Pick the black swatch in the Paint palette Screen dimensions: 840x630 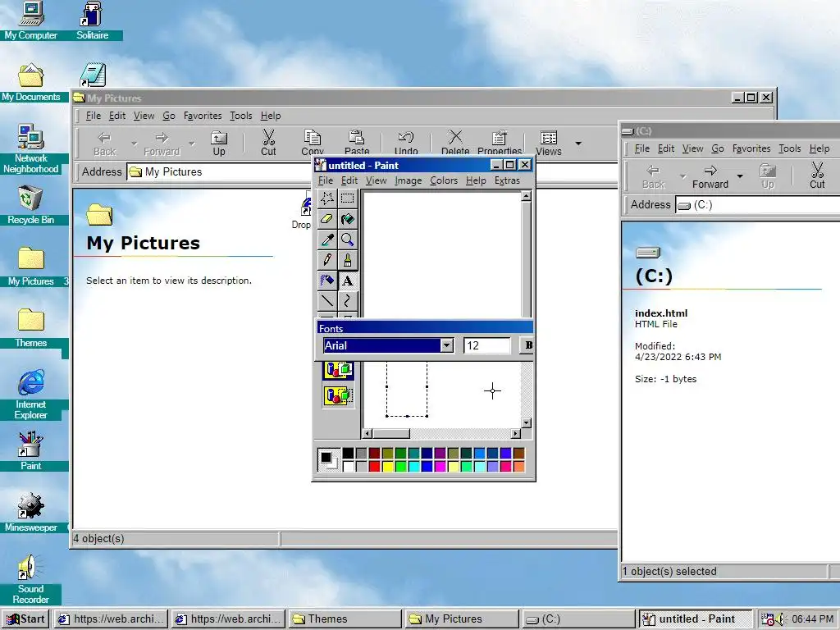pyautogui.click(x=348, y=454)
